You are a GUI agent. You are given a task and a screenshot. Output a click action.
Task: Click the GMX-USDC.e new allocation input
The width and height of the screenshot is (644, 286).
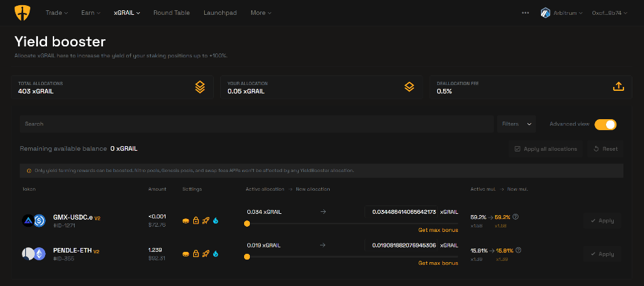401,212
